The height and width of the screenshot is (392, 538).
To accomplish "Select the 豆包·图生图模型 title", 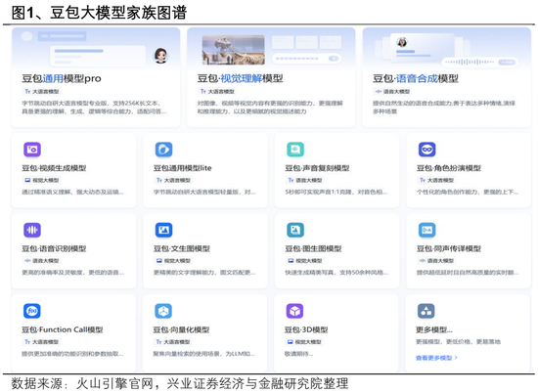I will click(313, 248).
